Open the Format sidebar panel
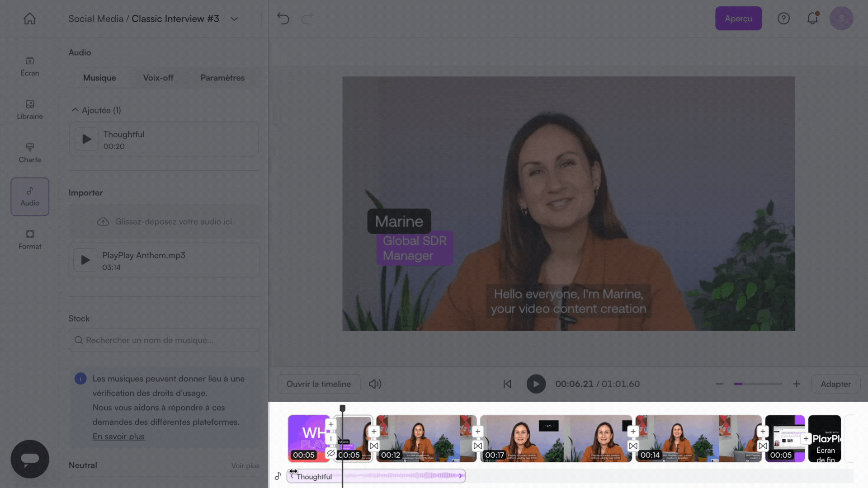This screenshot has height=488, width=868. pyautogui.click(x=30, y=239)
